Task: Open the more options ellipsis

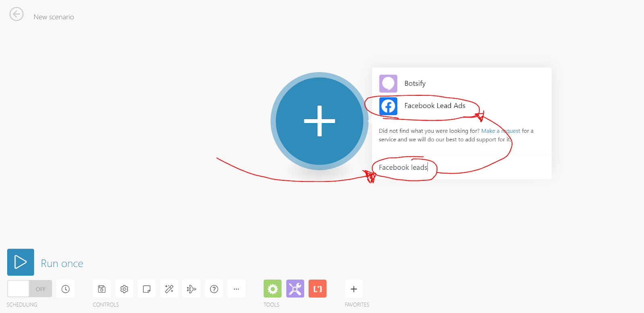Action: coord(236,289)
